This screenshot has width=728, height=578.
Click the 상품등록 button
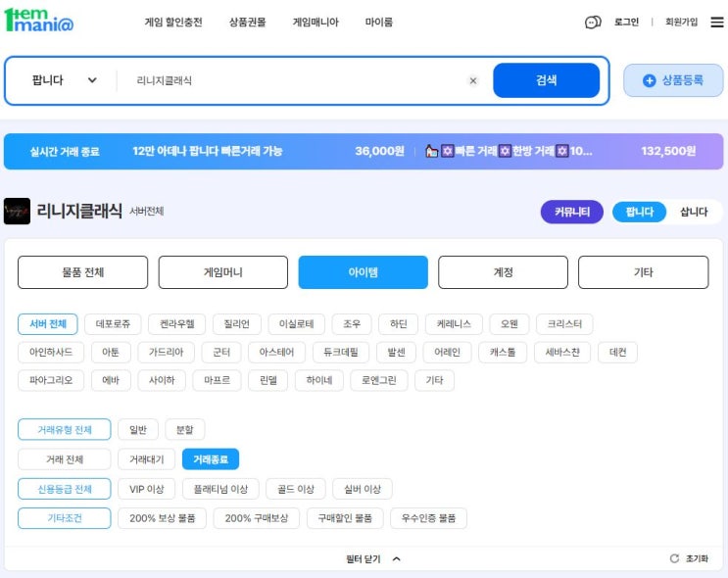click(x=673, y=80)
